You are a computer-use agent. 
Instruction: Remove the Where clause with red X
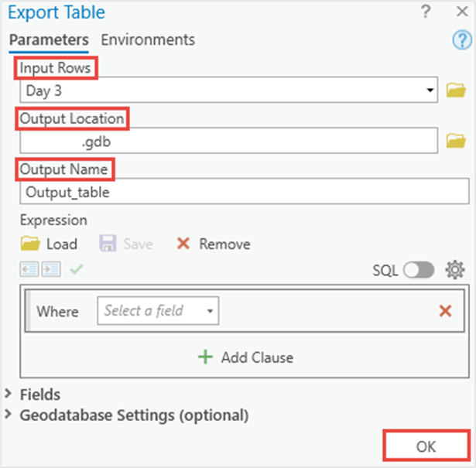(445, 311)
